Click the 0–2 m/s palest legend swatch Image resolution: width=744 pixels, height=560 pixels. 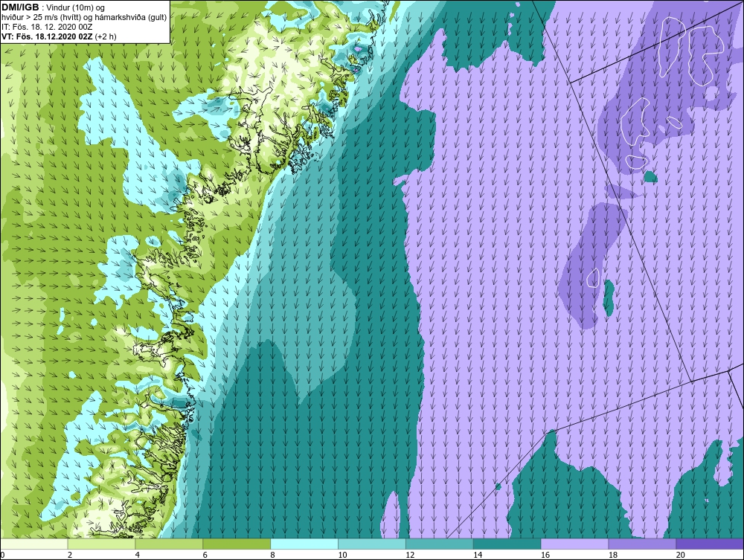click(34, 544)
